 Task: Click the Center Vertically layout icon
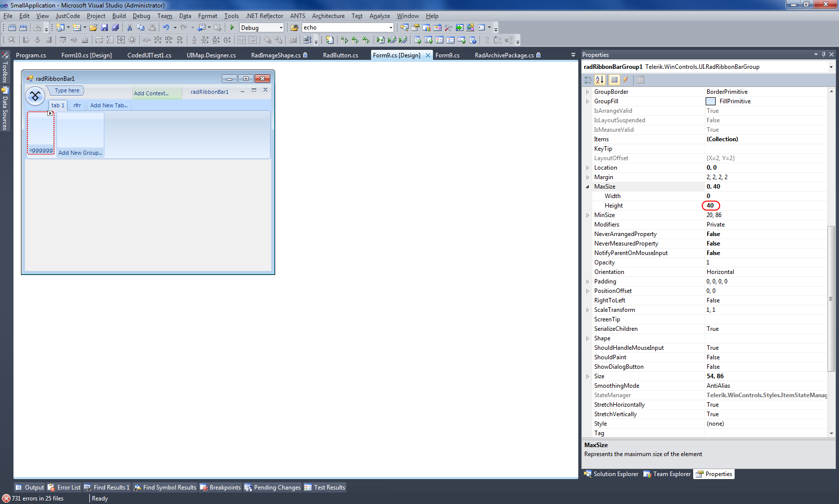coord(253,40)
